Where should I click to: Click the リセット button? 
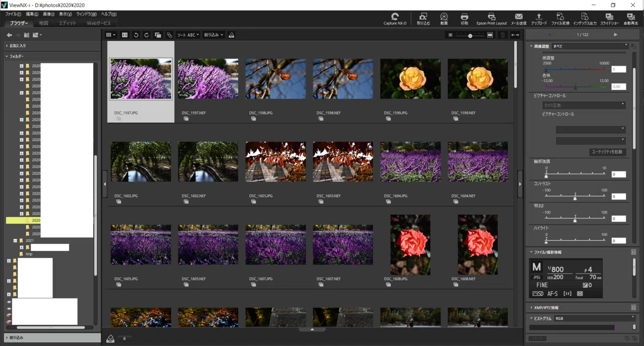[x=538, y=338]
